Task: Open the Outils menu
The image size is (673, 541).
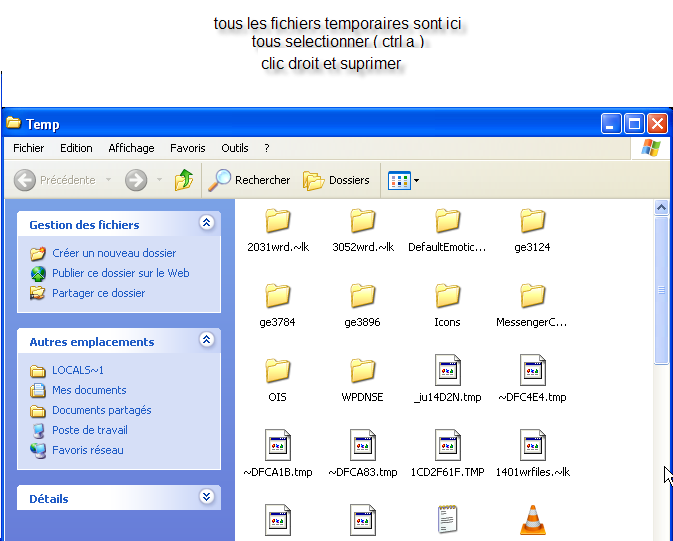Action: [x=235, y=148]
